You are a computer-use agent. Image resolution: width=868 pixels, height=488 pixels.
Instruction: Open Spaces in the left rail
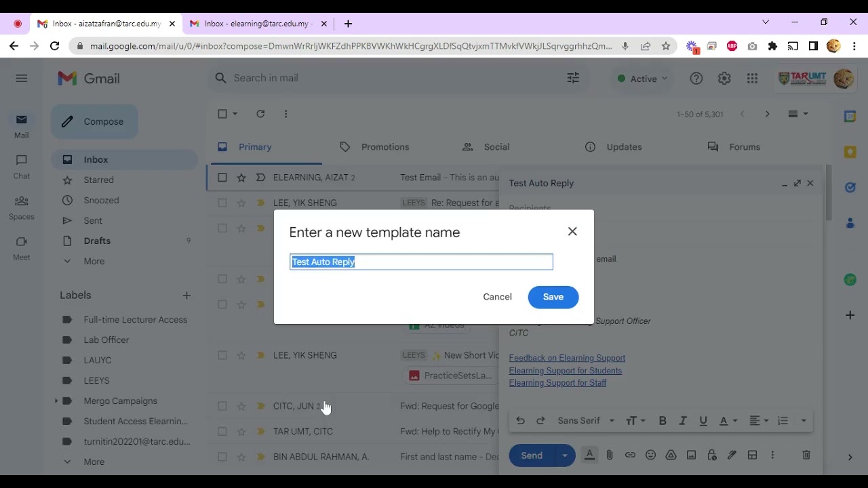tap(22, 207)
